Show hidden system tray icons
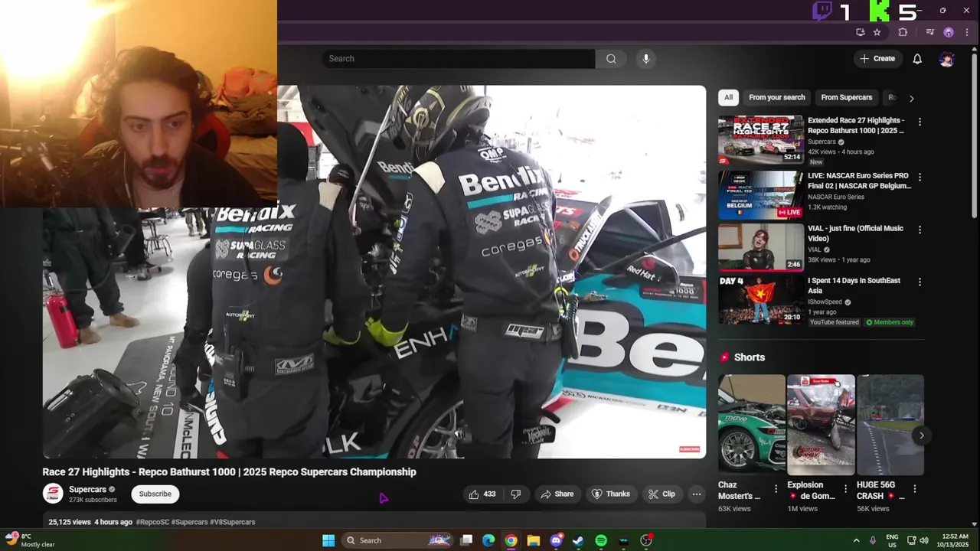Image resolution: width=980 pixels, height=551 pixels. [x=856, y=540]
